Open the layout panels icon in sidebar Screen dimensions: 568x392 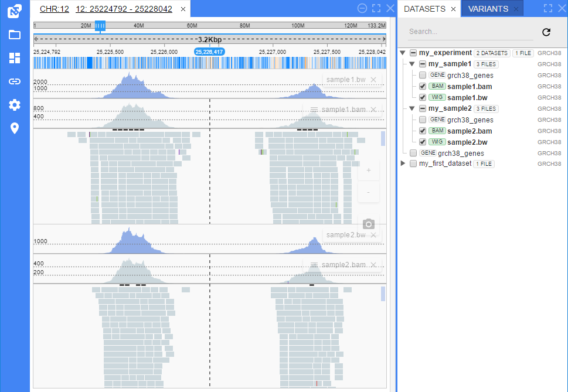coord(15,58)
